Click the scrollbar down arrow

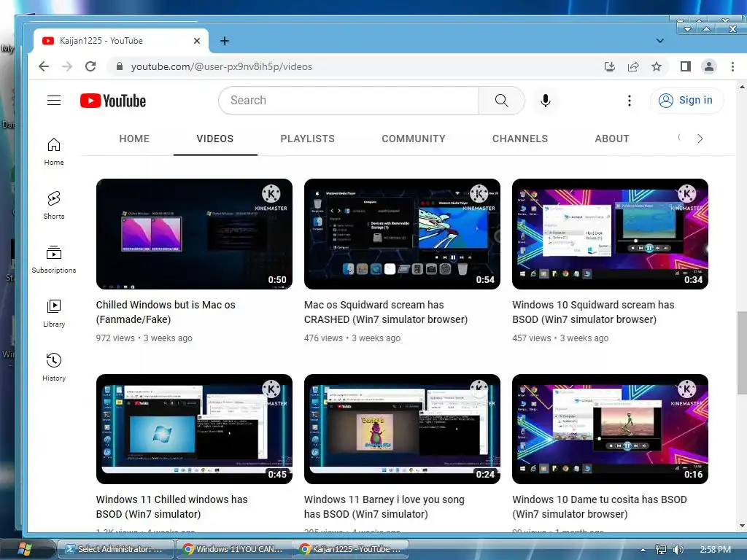(742, 526)
